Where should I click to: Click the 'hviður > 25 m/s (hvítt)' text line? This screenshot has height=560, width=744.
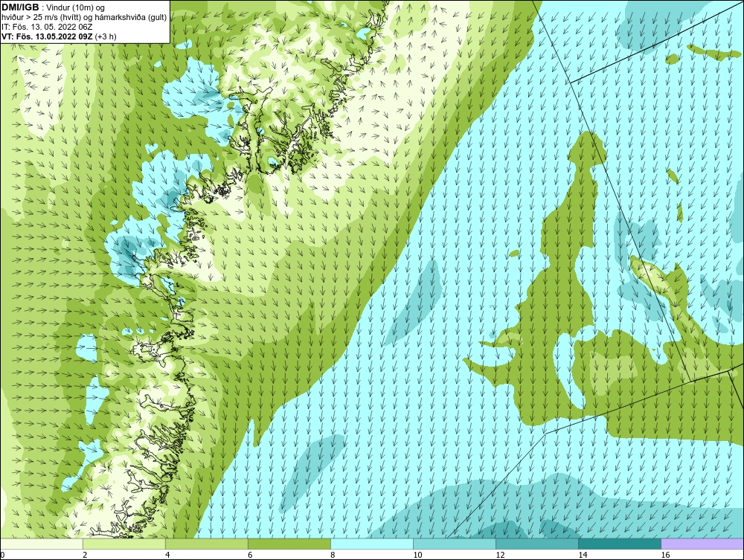click(x=85, y=18)
